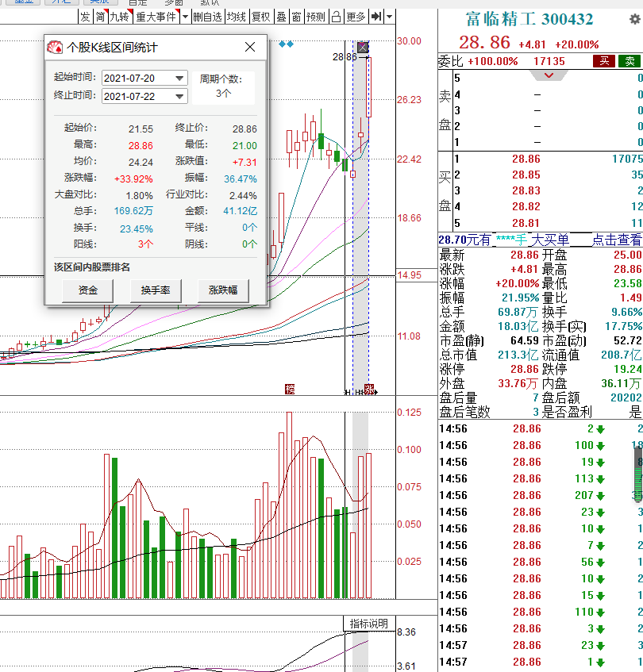Click the 金额 41.12亿 value in dialog
Viewport: 643px width, 672px height.
pos(240,211)
